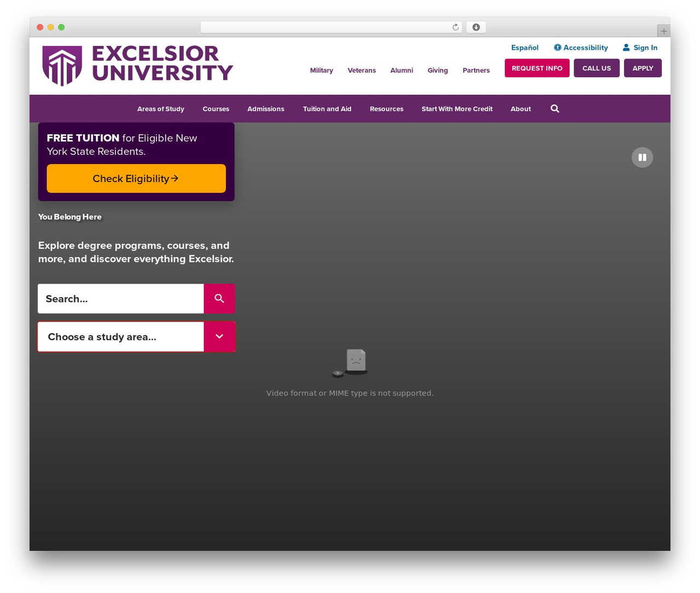Click the APPLY button

pyautogui.click(x=643, y=68)
